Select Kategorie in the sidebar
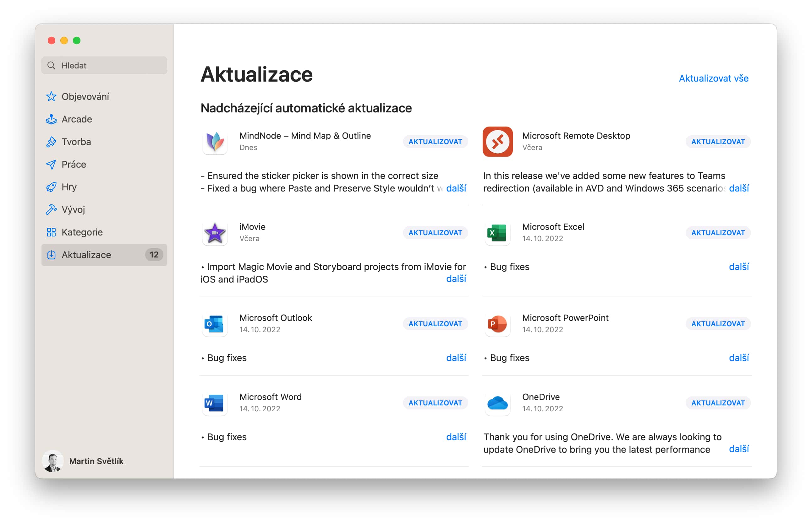 click(x=104, y=232)
